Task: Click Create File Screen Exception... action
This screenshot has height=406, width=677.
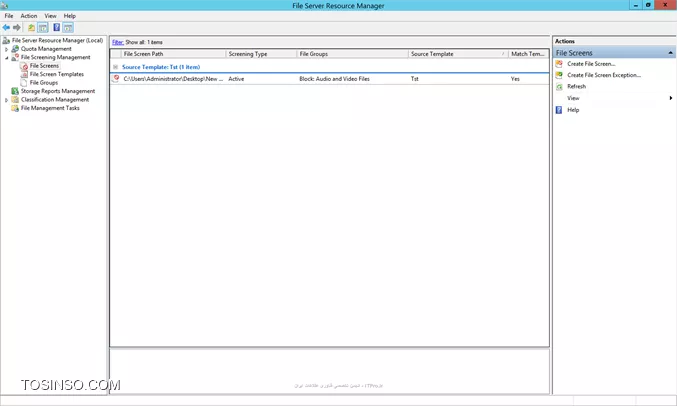Action: [604, 75]
